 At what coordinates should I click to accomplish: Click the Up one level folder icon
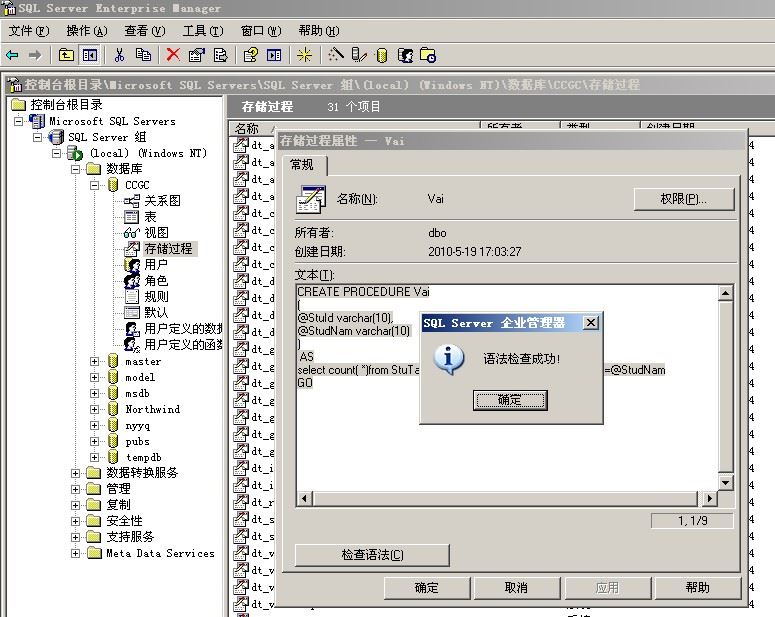[66, 55]
